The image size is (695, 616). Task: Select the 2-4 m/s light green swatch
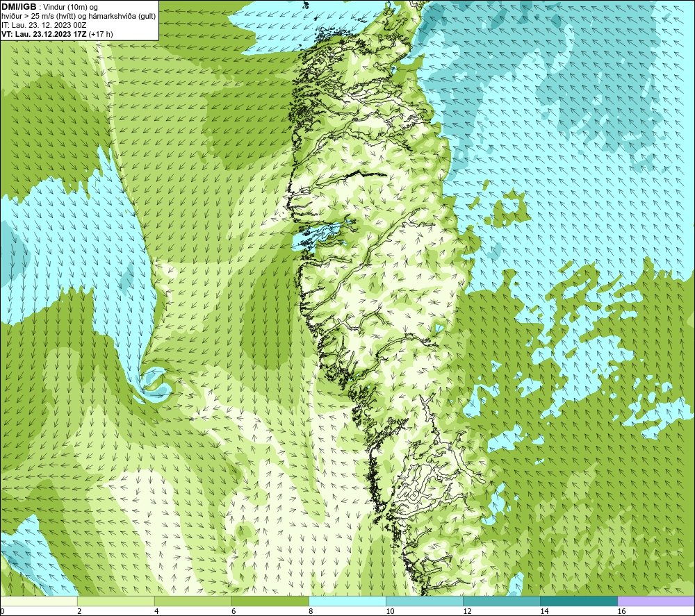point(116,601)
